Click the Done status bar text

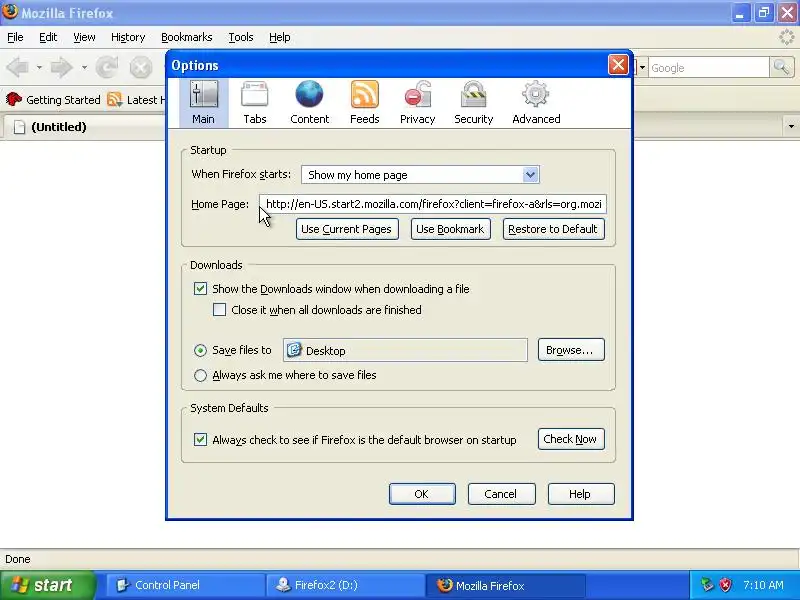18,559
